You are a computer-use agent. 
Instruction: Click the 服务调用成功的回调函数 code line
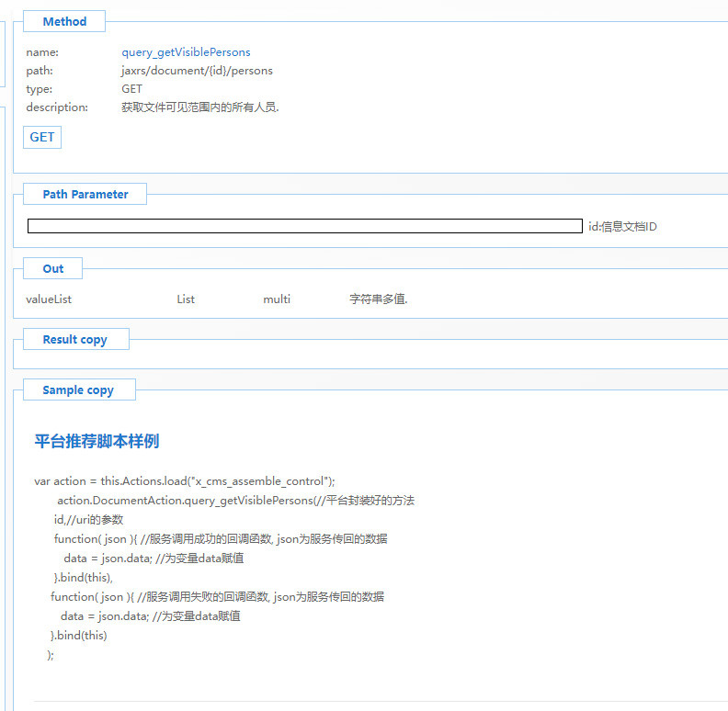point(221,539)
